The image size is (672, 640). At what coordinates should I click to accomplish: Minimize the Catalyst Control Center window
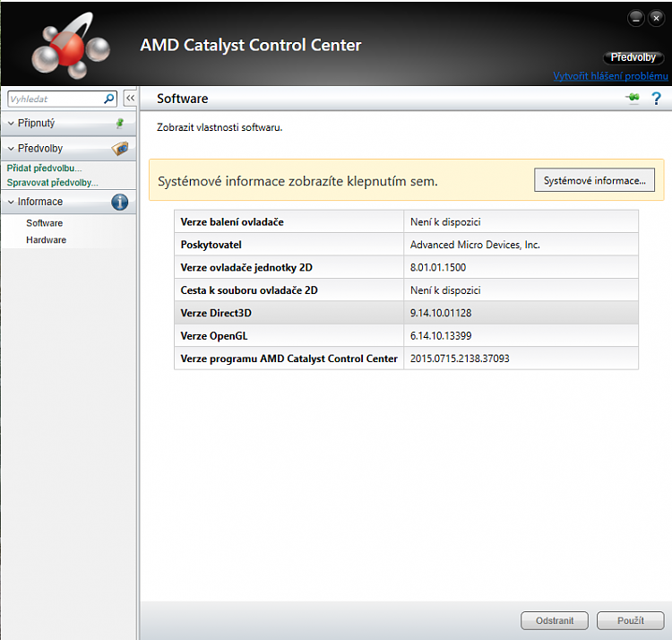(x=636, y=19)
